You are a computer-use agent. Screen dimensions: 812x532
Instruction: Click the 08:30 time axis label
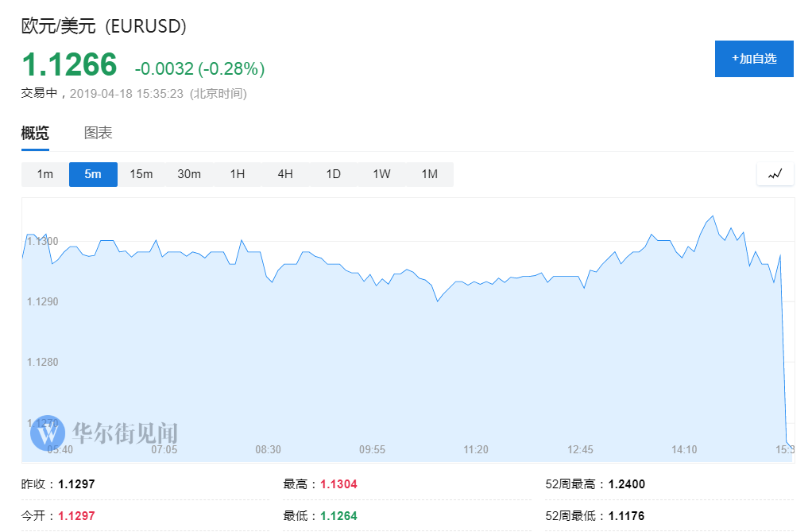coord(268,449)
